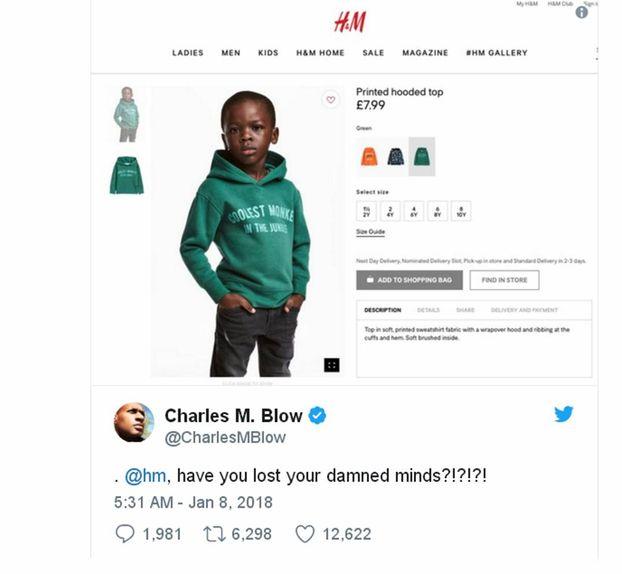Tap the heart favorite icon on product image
The height and width of the screenshot is (574, 622).
click(331, 100)
